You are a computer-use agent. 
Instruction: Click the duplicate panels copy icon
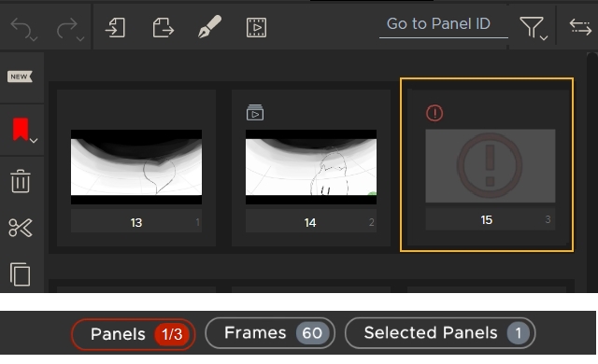[x=21, y=274]
